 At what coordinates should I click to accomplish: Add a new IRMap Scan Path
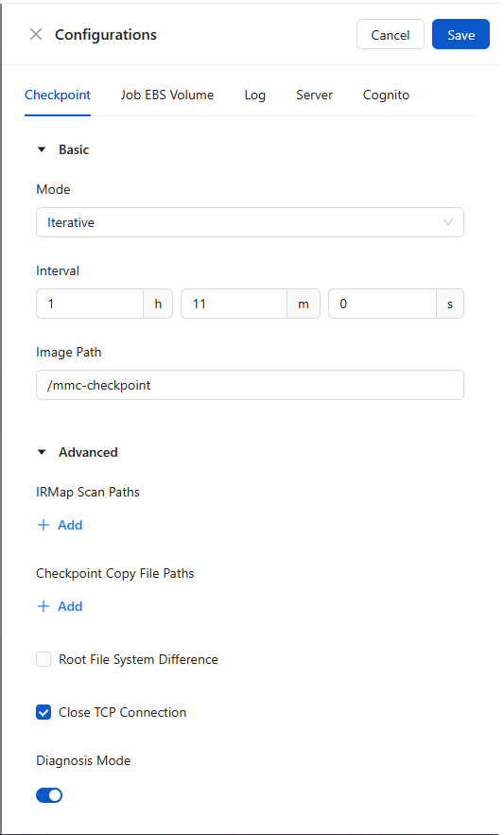[60, 525]
